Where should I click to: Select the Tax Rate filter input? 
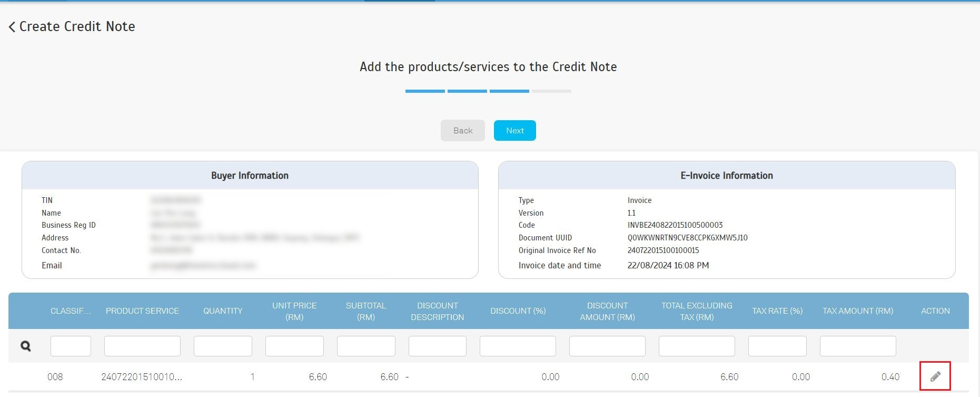(x=777, y=346)
